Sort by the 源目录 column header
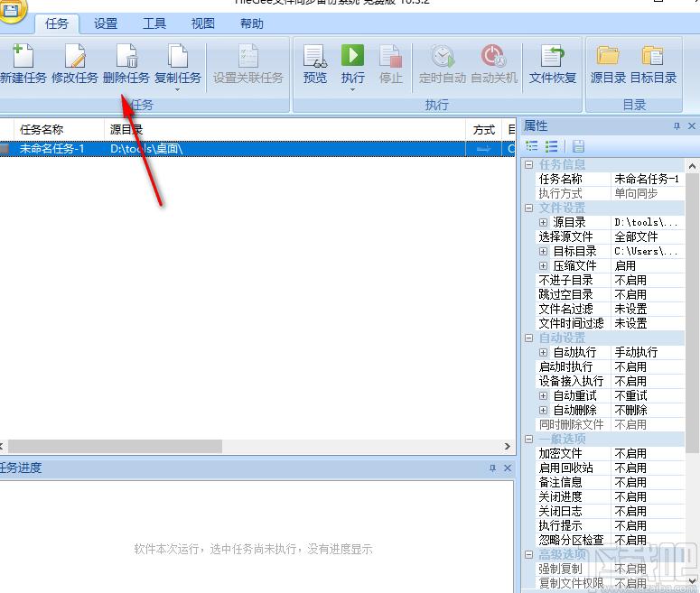This screenshot has height=593, width=700. [285, 130]
